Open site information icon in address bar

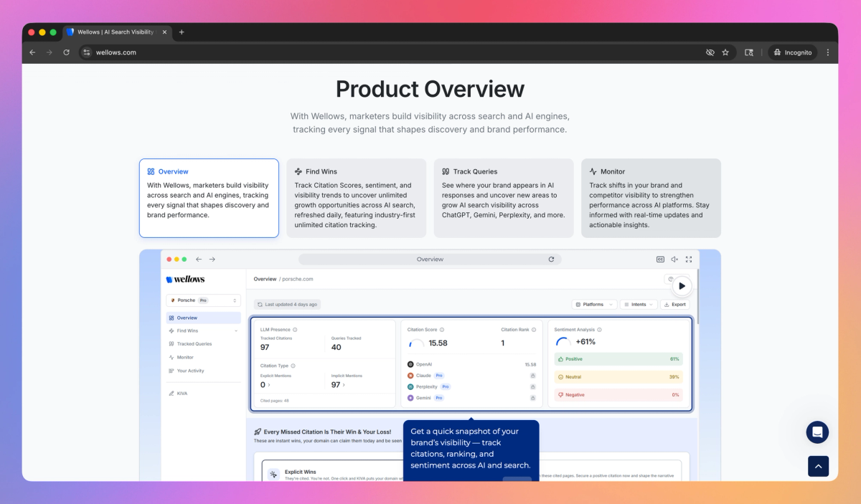pos(87,52)
